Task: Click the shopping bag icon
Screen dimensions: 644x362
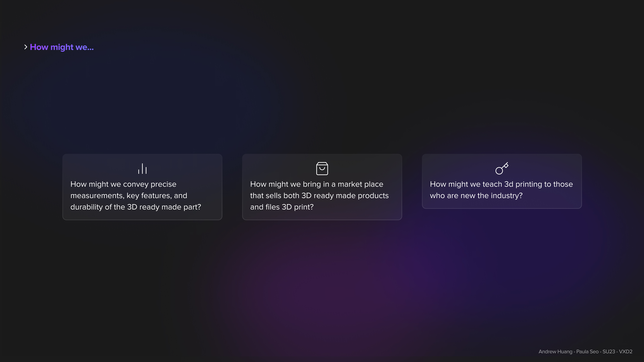Action: [x=322, y=168]
